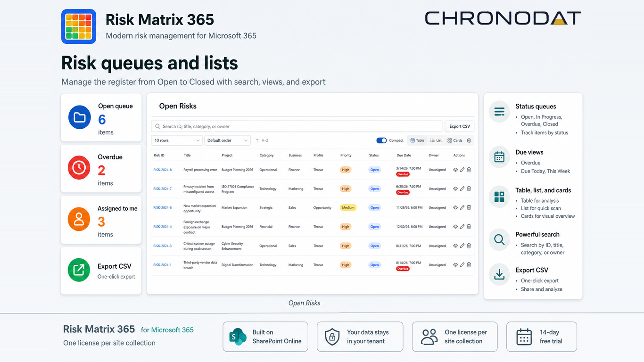Image resolution: width=644 pixels, height=362 pixels.
Task: Click the "Third-party vendor data breach" title
Action: tap(200, 265)
